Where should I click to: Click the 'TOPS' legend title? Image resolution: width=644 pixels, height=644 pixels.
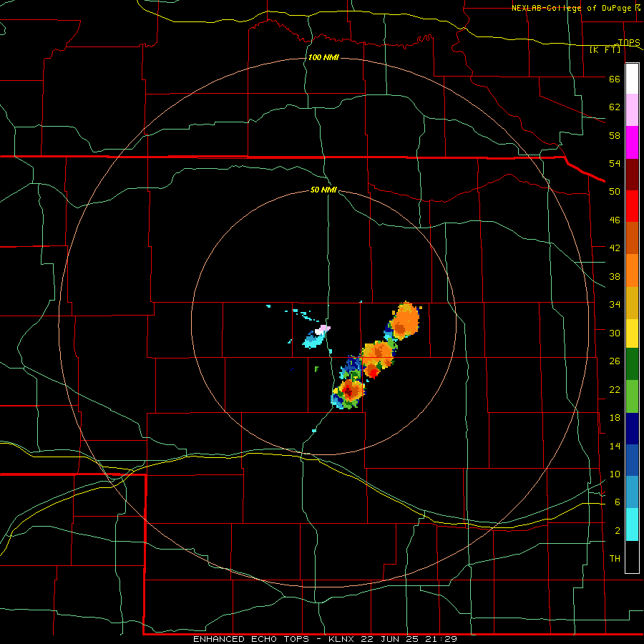tap(629, 42)
